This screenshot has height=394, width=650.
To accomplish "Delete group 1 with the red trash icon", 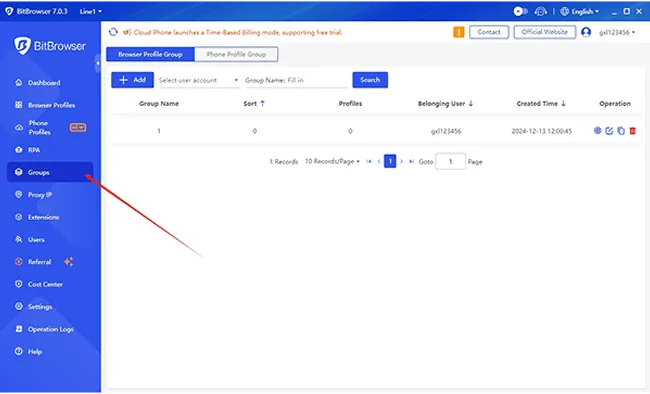I will tap(633, 131).
